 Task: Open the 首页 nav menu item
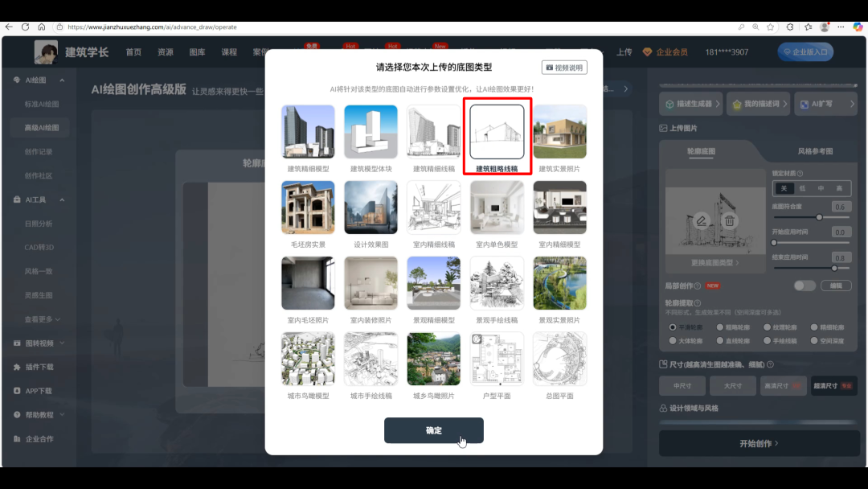133,52
